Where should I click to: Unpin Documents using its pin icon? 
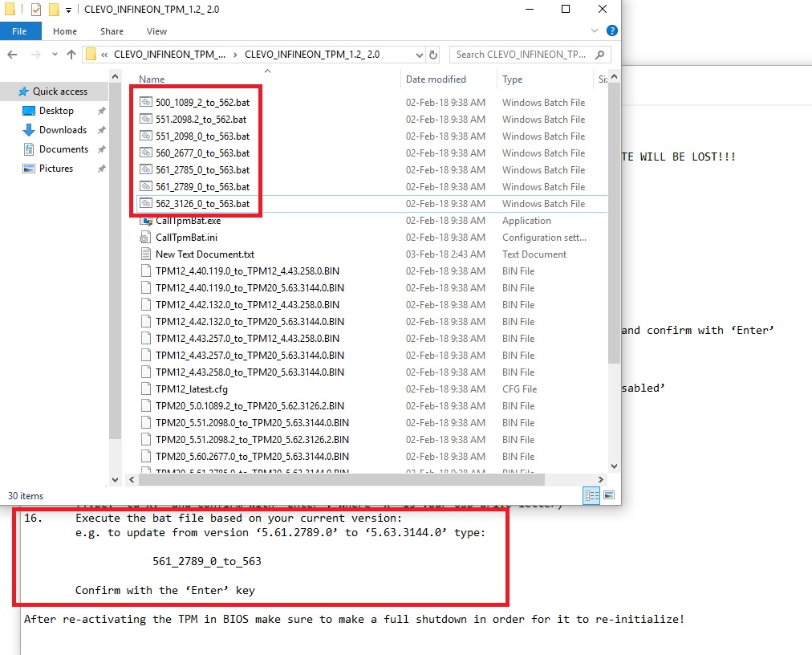click(101, 149)
